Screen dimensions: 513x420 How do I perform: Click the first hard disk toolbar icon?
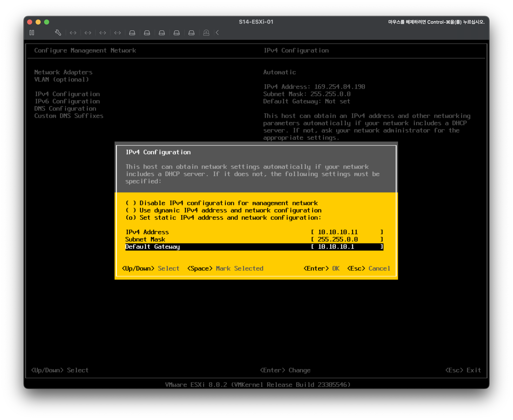tap(132, 33)
